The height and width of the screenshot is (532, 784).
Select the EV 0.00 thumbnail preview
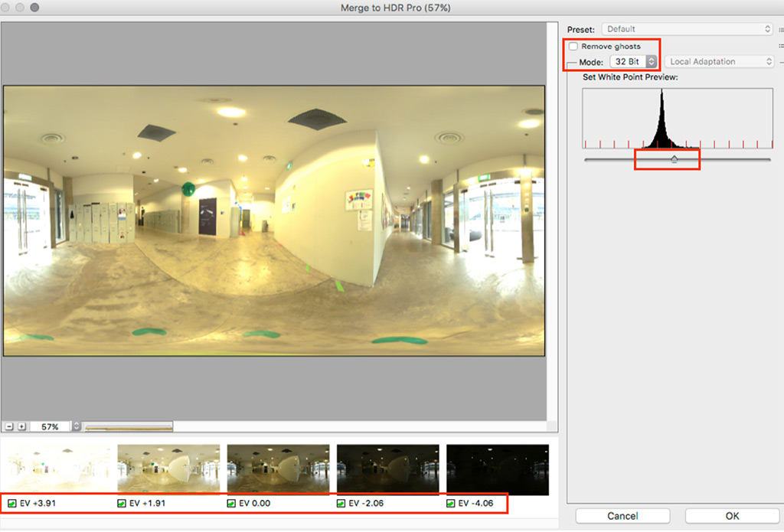pos(277,467)
